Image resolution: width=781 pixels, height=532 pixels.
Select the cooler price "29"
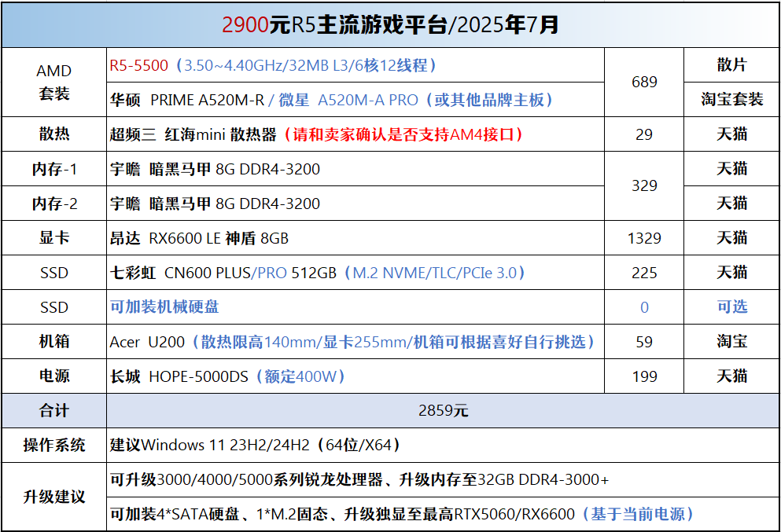click(x=644, y=134)
